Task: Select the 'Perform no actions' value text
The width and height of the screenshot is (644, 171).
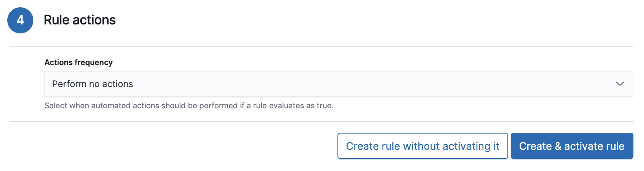Action: [x=93, y=84]
